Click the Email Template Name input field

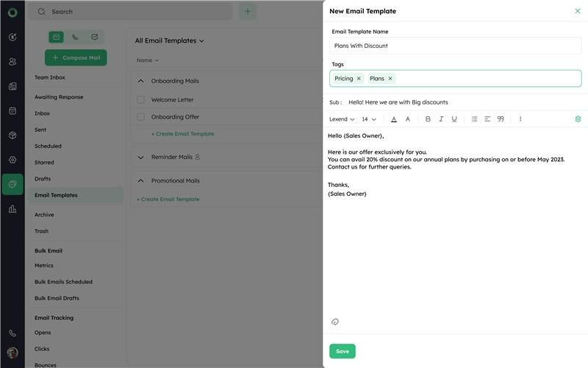click(455, 46)
